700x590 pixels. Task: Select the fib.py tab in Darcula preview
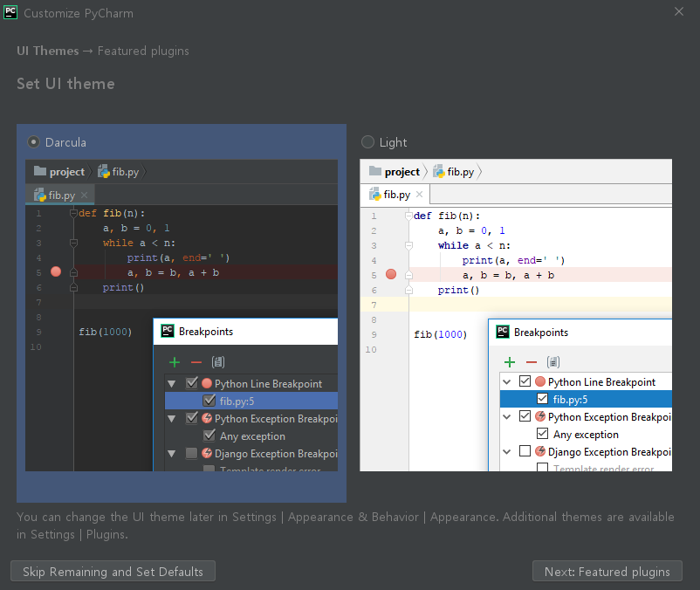(x=61, y=195)
